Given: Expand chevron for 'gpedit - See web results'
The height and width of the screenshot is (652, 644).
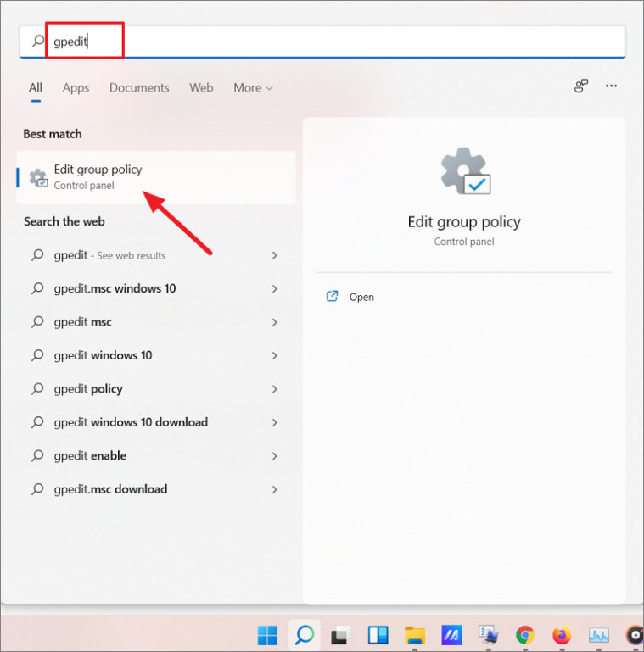Looking at the screenshot, I should coord(275,255).
